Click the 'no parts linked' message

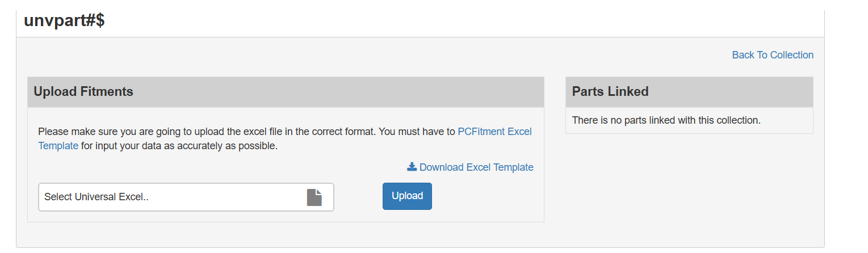(666, 120)
